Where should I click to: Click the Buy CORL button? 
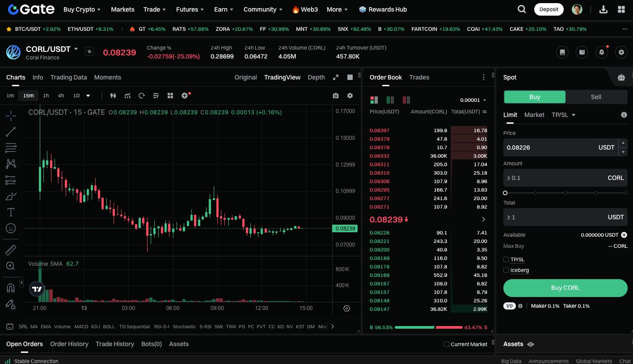[565, 288]
